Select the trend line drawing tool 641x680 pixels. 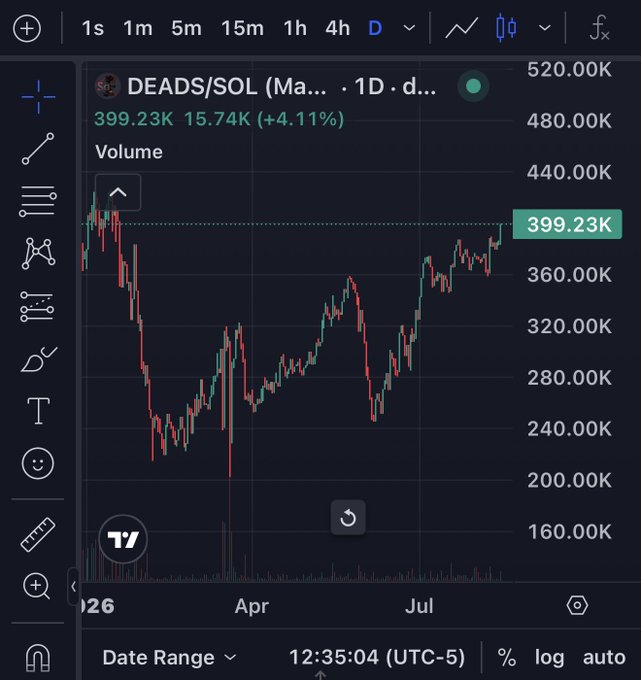(x=38, y=149)
